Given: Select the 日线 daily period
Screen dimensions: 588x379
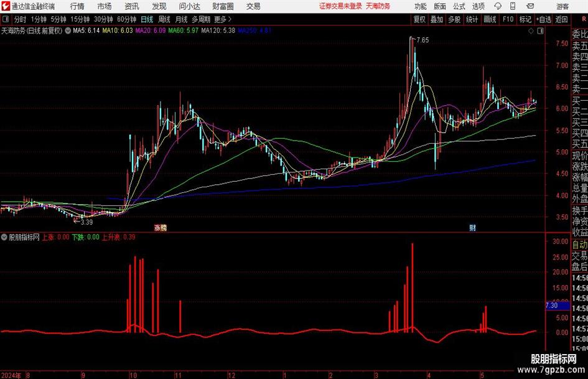Looking at the screenshot, I should click(147, 19).
